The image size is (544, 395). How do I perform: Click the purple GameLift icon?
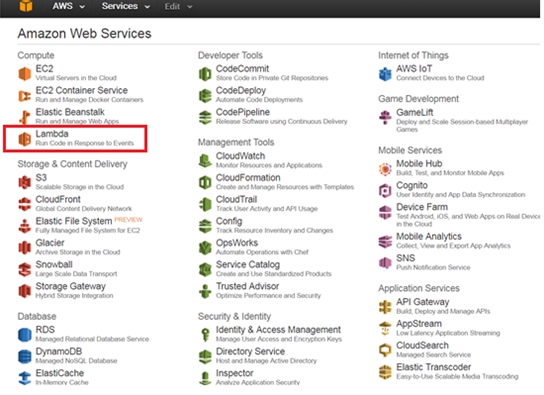[x=385, y=118]
